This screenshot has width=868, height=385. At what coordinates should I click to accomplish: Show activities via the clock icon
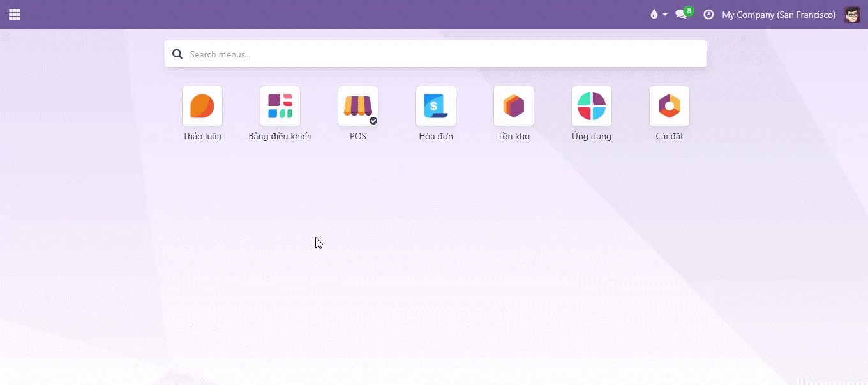pyautogui.click(x=708, y=15)
